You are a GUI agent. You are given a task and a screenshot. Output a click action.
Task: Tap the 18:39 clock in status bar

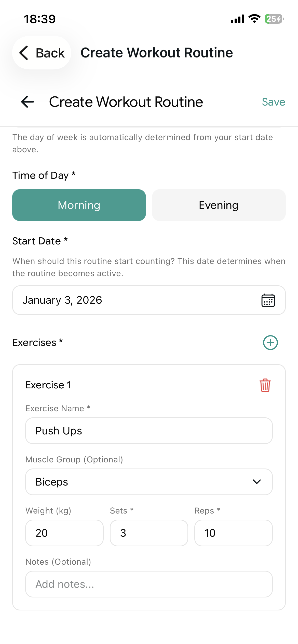point(40,19)
